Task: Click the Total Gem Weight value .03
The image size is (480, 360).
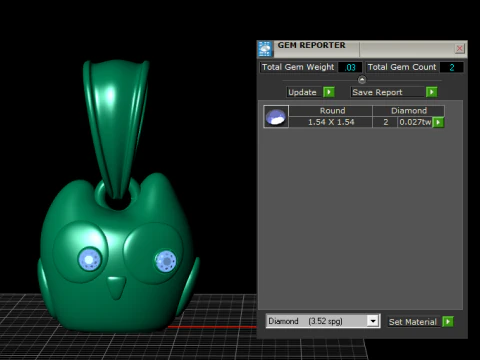Action: (350, 67)
